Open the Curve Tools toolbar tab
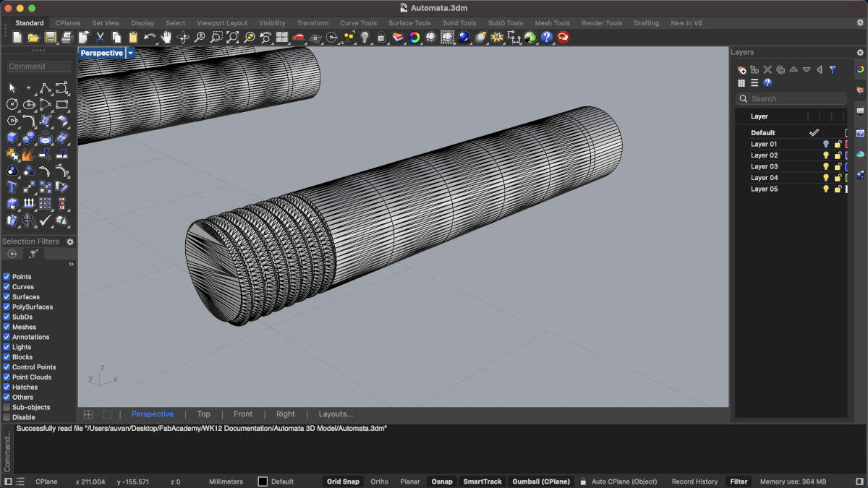Screen dimensions: 868x488 click(x=358, y=23)
